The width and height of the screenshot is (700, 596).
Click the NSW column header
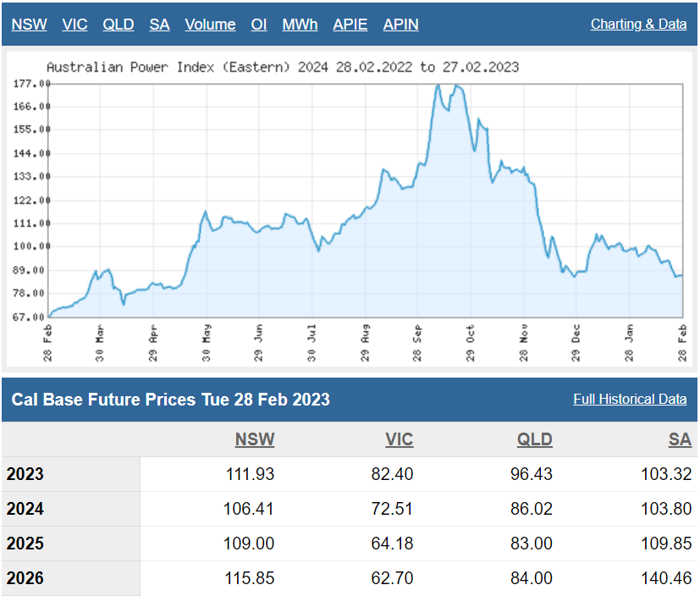click(254, 439)
